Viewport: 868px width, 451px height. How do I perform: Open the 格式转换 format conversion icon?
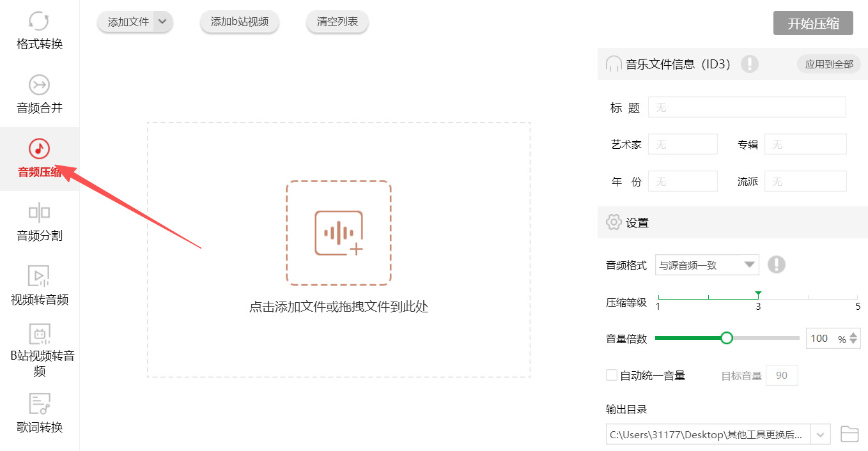click(x=39, y=20)
